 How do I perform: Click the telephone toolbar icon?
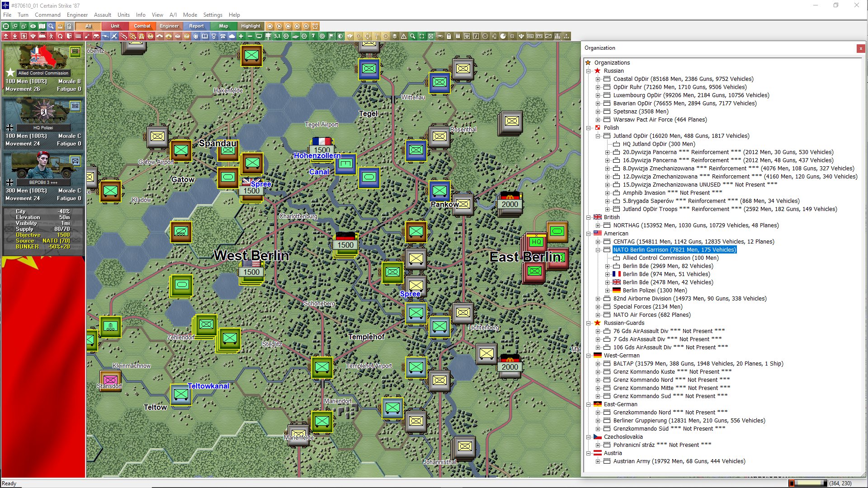coord(222,36)
